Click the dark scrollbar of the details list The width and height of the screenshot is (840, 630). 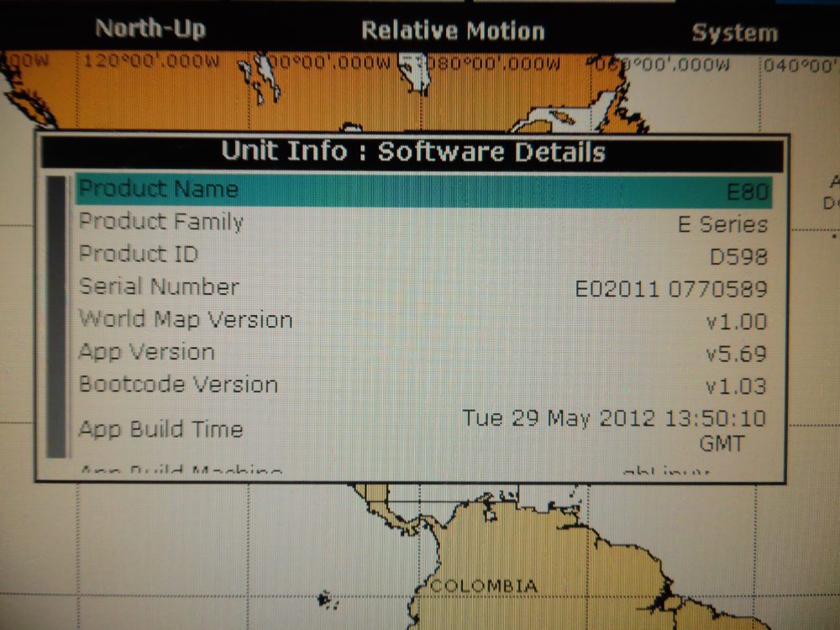56,318
